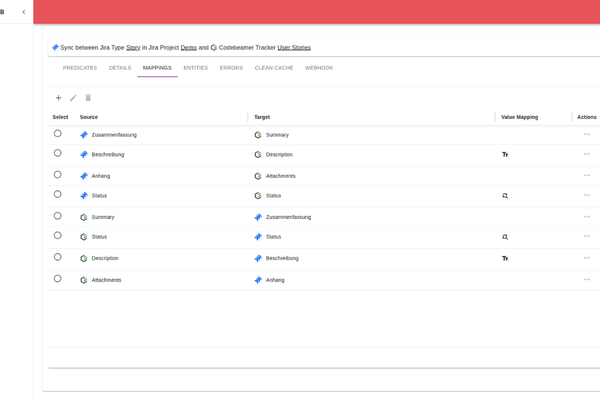Click Jira icon beside Zusammenfassung target
The width and height of the screenshot is (600, 400).
[x=258, y=217]
